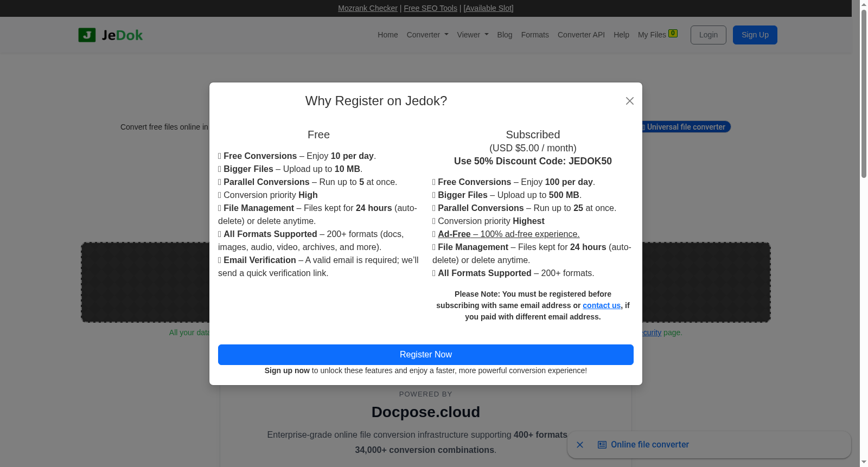
Task: Click the page vertical scrollbar thumb
Action: pyautogui.click(x=864, y=95)
